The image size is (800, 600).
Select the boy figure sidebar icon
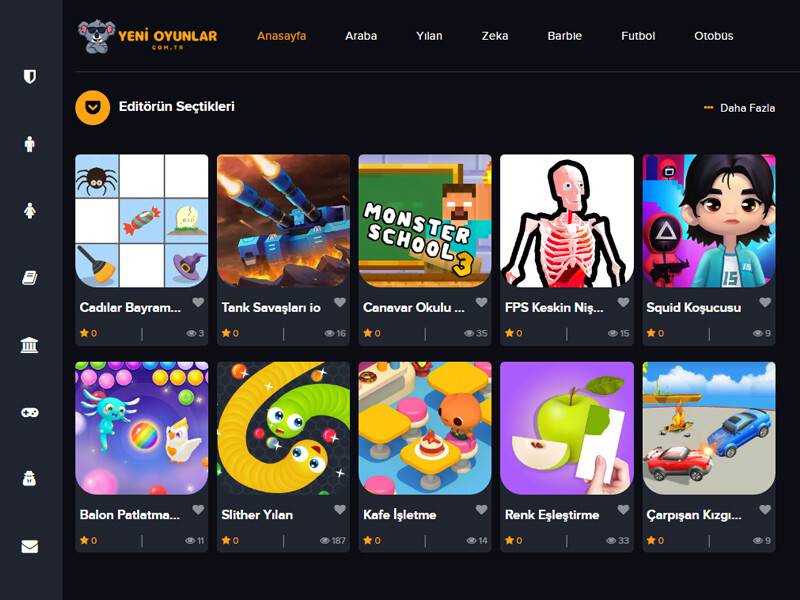pyautogui.click(x=30, y=144)
